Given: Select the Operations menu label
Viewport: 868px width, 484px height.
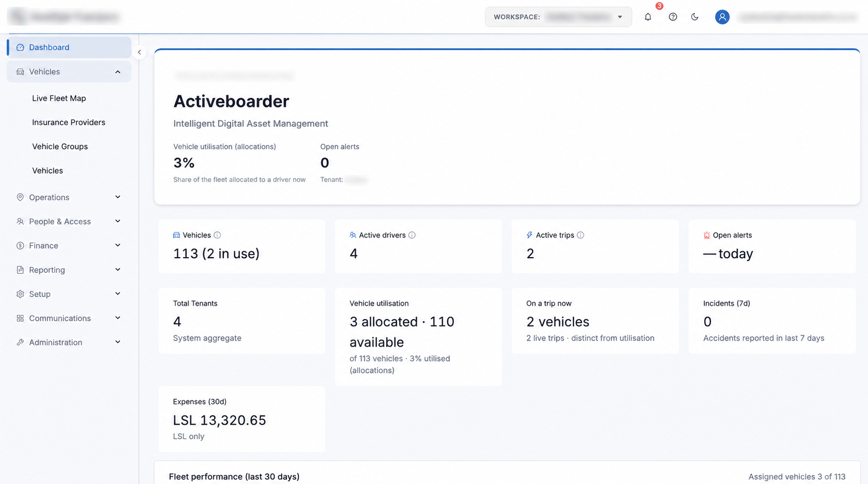Looking at the screenshot, I should click(x=49, y=197).
